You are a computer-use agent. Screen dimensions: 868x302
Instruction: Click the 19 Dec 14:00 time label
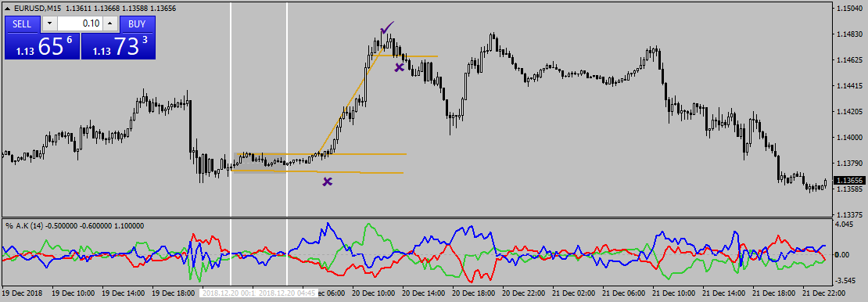124,293
